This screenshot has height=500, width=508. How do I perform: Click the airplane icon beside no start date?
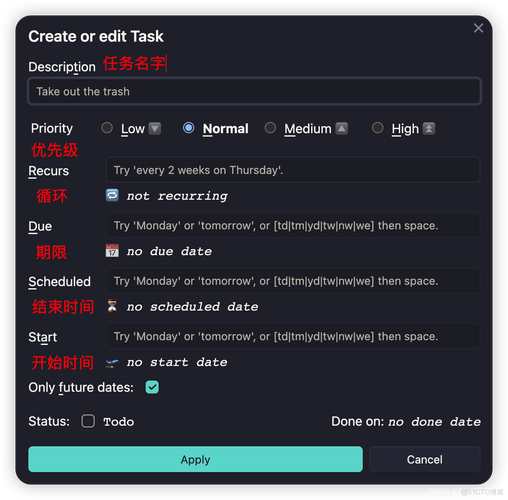(x=112, y=362)
